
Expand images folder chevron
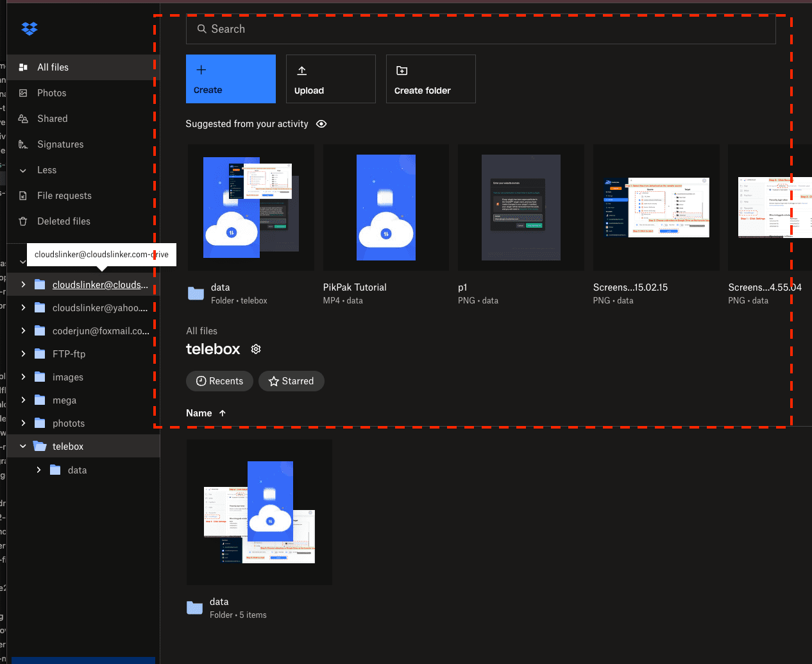point(23,377)
